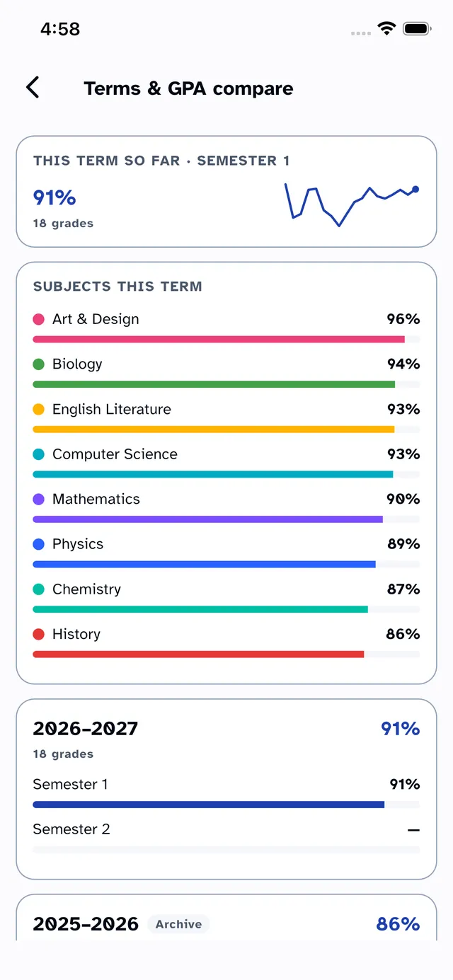This screenshot has width=453, height=980.
Task: Click the Archive badge on 2025–2026
Action: tap(178, 924)
